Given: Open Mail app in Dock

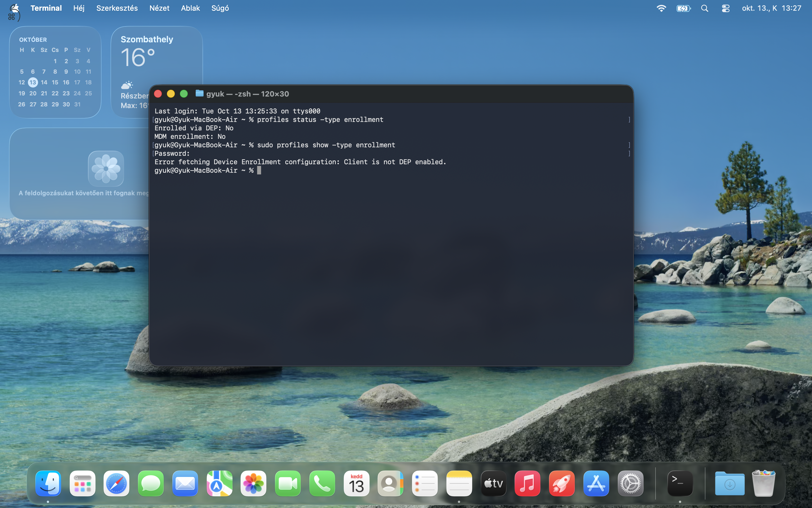Looking at the screenshot, I should click(x=185, y=483).
